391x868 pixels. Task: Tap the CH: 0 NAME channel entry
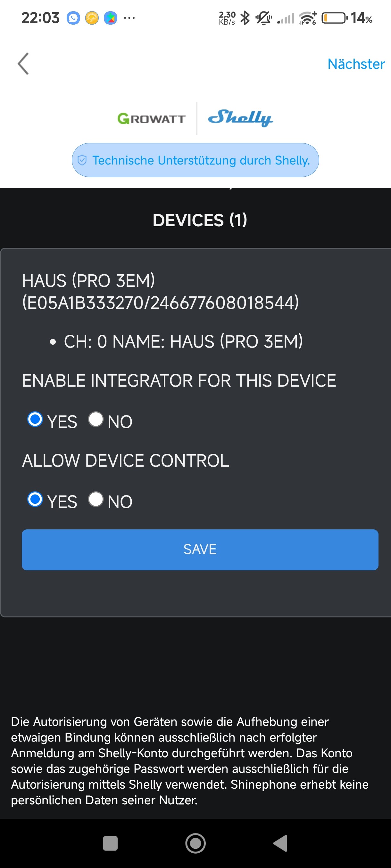coord(183,341)
